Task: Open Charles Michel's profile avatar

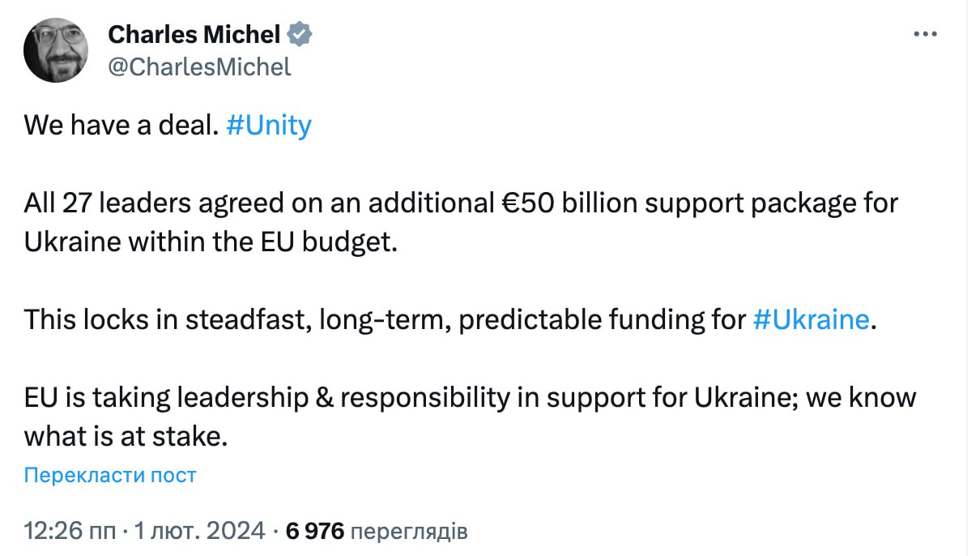Action: 56,50
